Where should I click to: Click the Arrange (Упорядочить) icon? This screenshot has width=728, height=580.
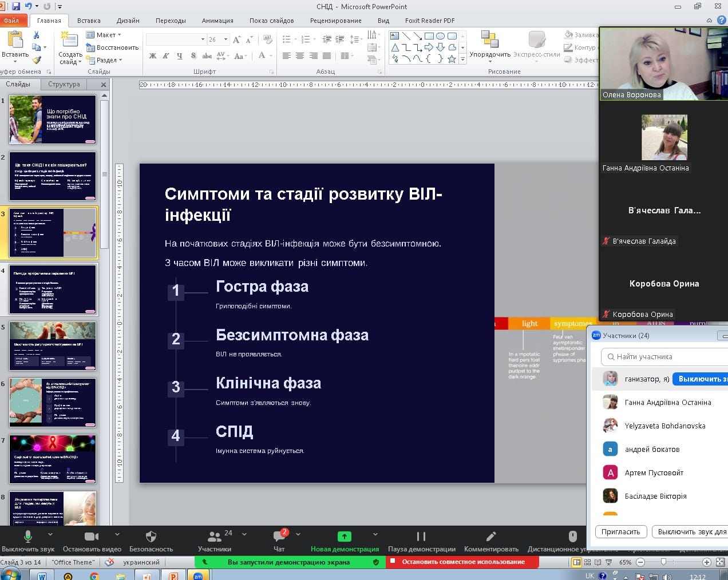(489, 39)
